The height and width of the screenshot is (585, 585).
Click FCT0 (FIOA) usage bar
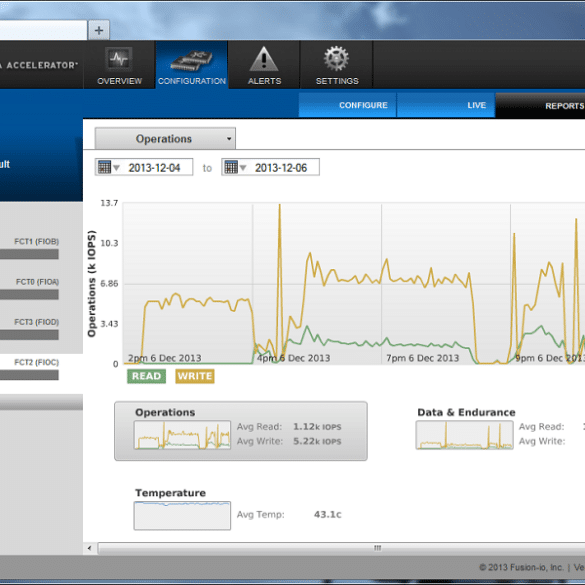click(29, 295)
